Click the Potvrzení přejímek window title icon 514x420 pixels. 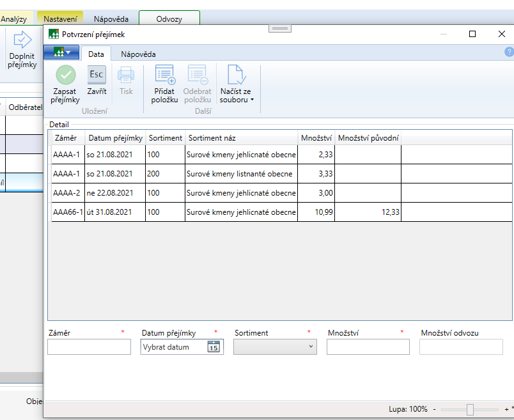click(x=54, y=35)
